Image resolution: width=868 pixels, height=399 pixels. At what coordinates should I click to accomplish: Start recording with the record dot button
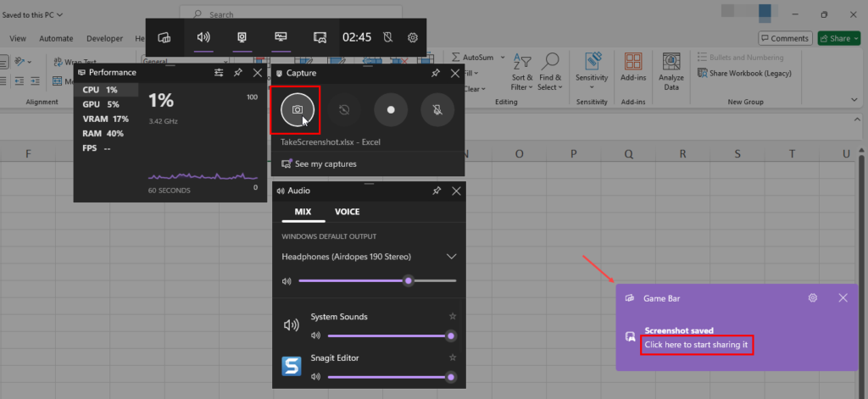click(391, 109)
